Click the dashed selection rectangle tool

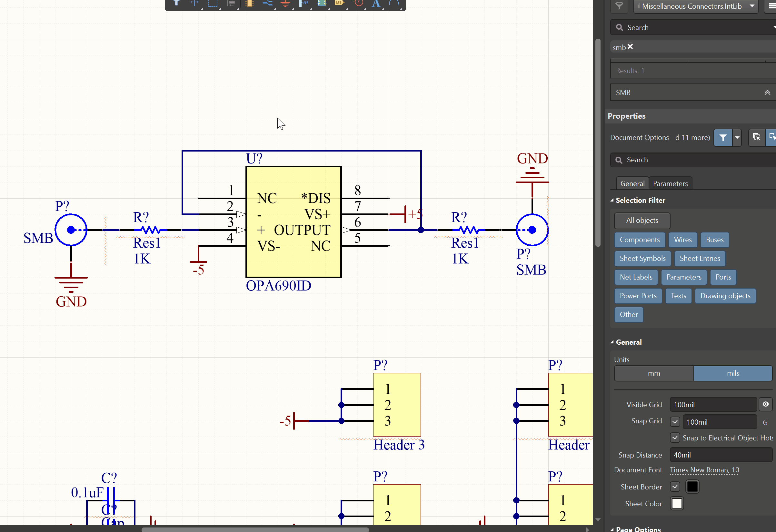(x=213, y=4)
